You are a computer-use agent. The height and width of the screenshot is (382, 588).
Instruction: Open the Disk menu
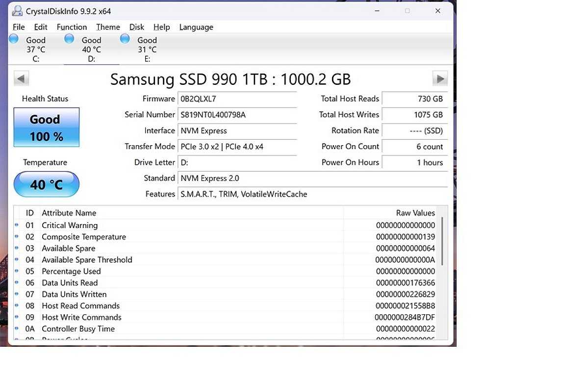(136, 27)
